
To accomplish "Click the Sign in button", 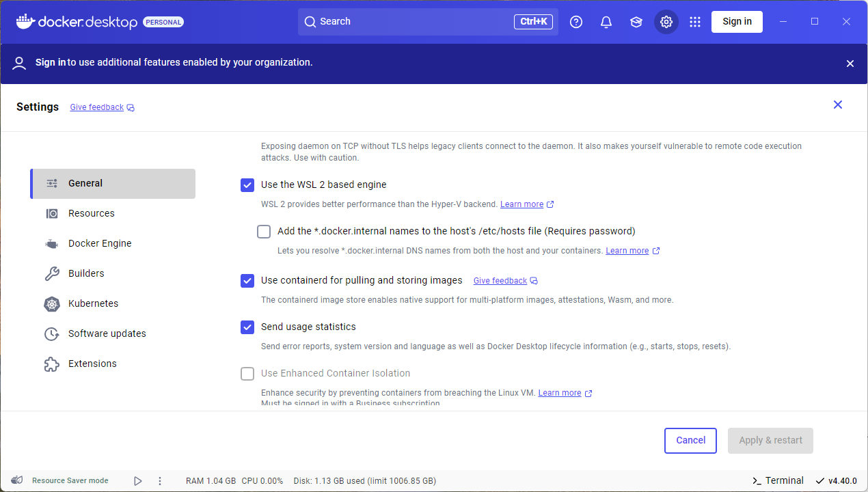I will point(737,22).
